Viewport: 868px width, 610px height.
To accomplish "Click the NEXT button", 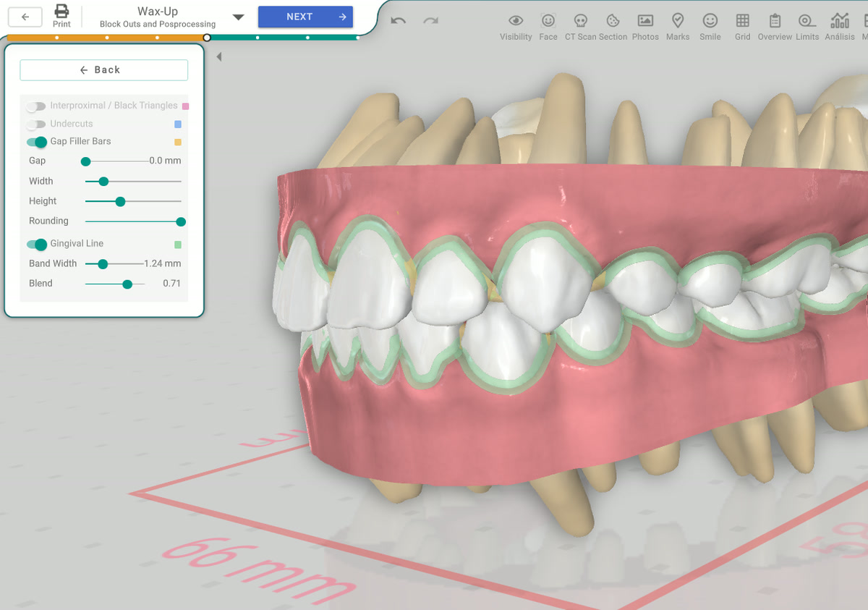I will [x=305, y=17].
